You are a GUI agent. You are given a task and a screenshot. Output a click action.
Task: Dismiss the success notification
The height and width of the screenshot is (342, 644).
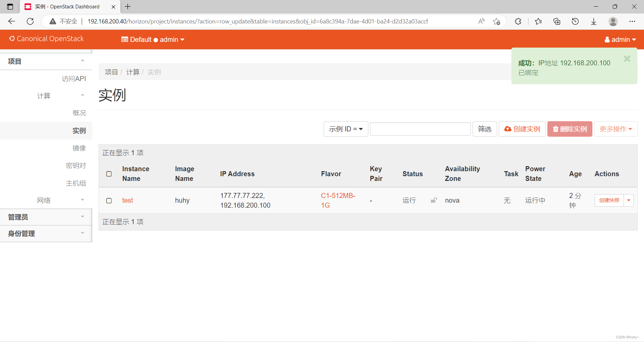point(627,59)
